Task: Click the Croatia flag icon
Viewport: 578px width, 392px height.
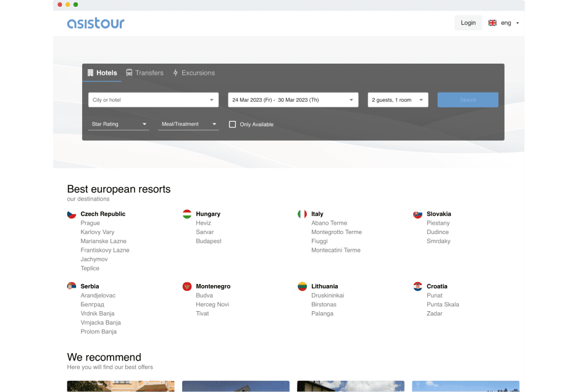Action: point(417,286)
